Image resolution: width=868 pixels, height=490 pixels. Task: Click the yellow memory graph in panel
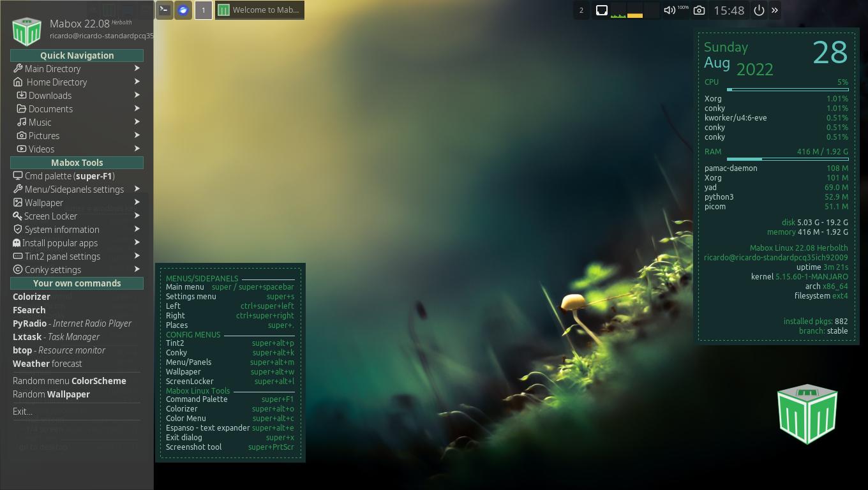[x=635, y=10]
